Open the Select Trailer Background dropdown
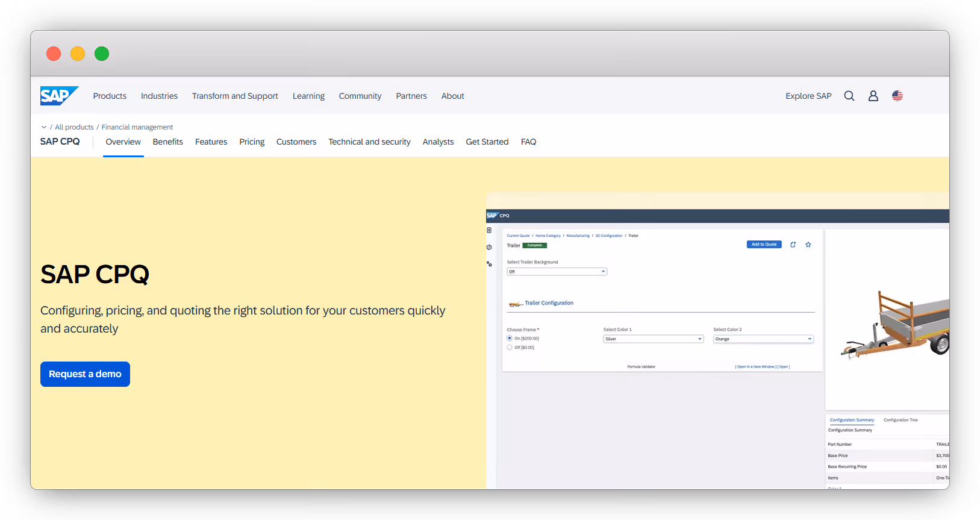The width and height of the screenshot is (980, 520). pos(557,272)
